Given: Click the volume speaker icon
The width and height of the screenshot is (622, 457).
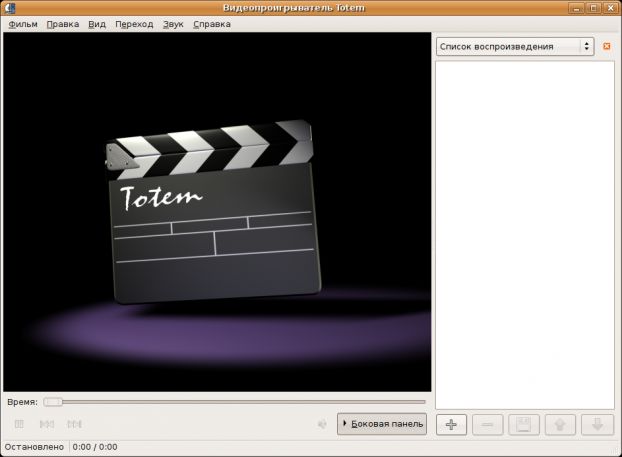Looking at the screenshot, I should pyautogui.click(x=322, y=424).
